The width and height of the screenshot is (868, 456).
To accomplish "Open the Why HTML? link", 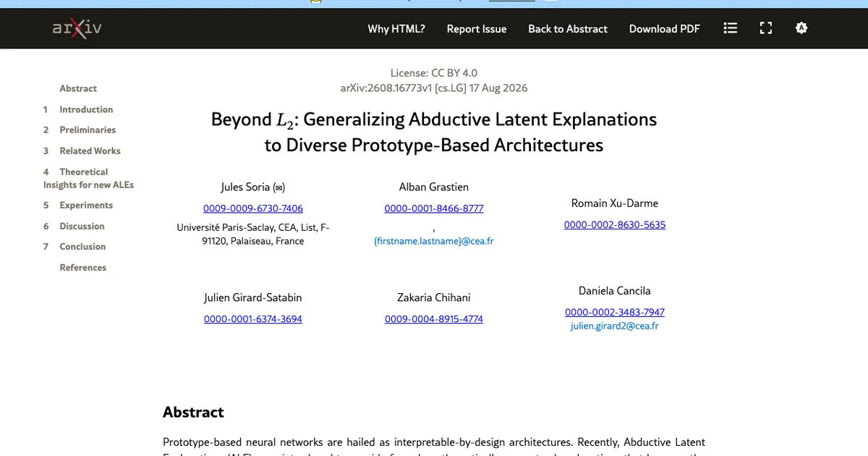I will click(x=396, y=29).
